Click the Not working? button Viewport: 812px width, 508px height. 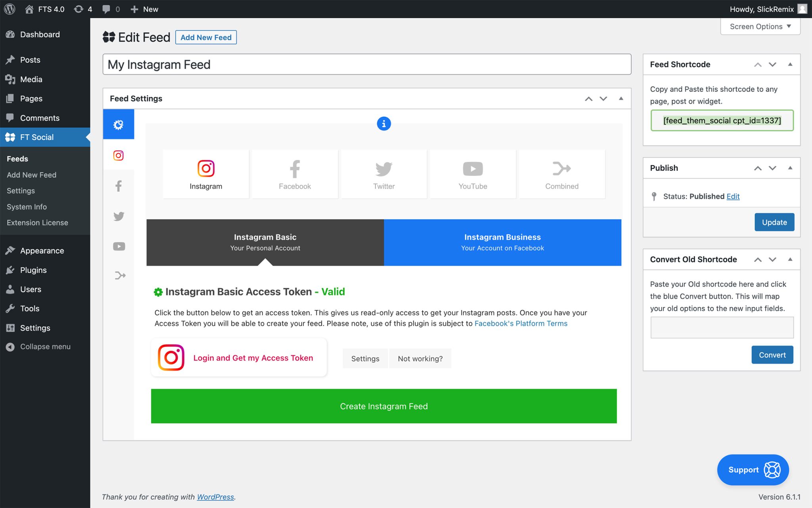[420, 358]
